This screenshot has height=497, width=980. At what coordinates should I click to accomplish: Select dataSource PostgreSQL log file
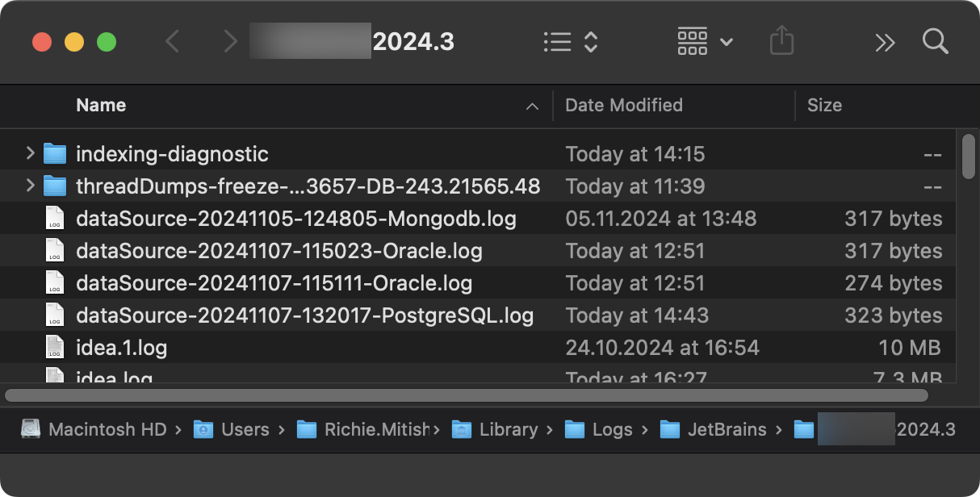304,315
